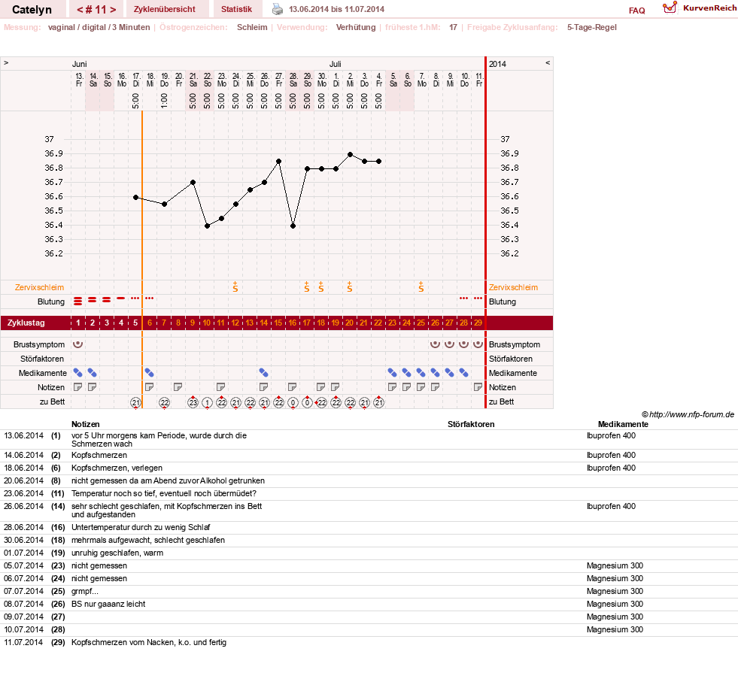
Task: Select the 36.85 temperature point on 27 June
Action: [x=278, y=162]
